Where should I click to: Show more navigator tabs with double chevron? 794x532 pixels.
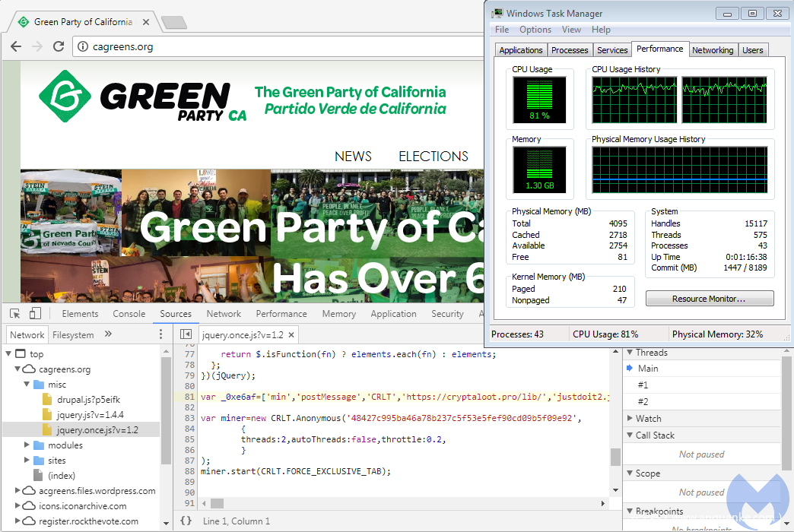coord(108,334)
